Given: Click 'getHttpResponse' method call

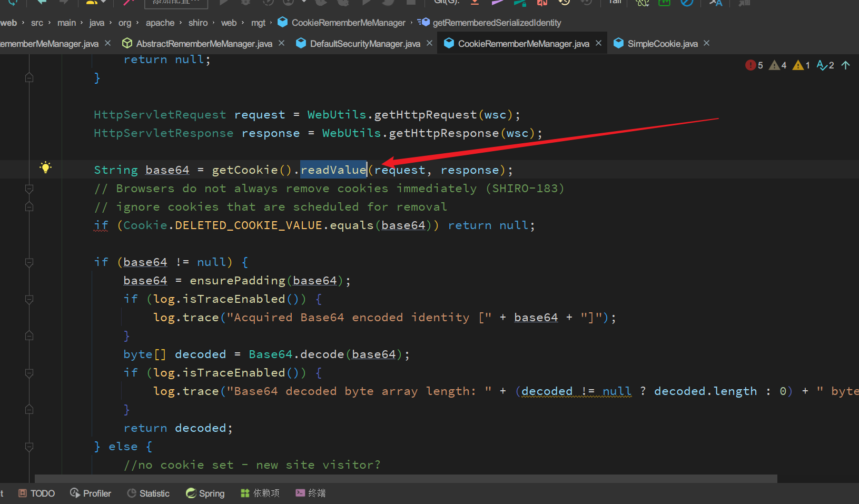Looking at the screenshot, I should [443, 133].
